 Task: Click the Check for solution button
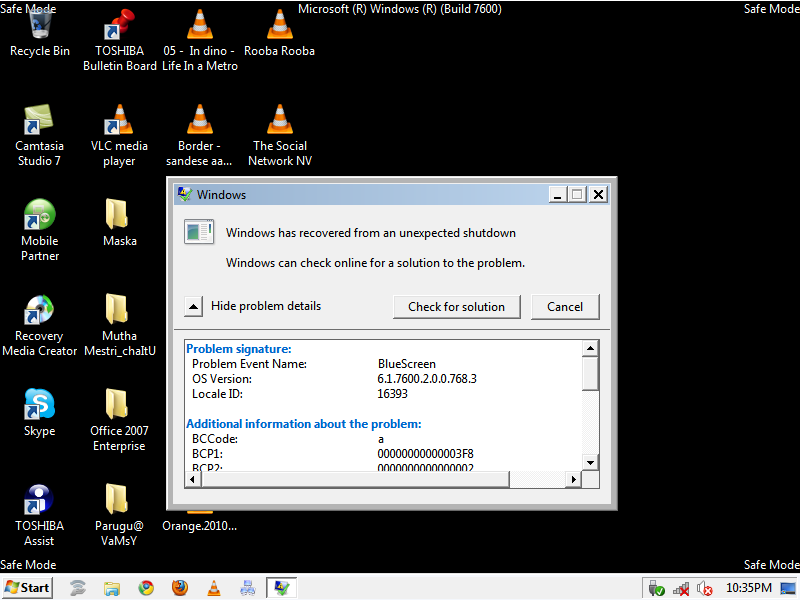click(457, 307)
